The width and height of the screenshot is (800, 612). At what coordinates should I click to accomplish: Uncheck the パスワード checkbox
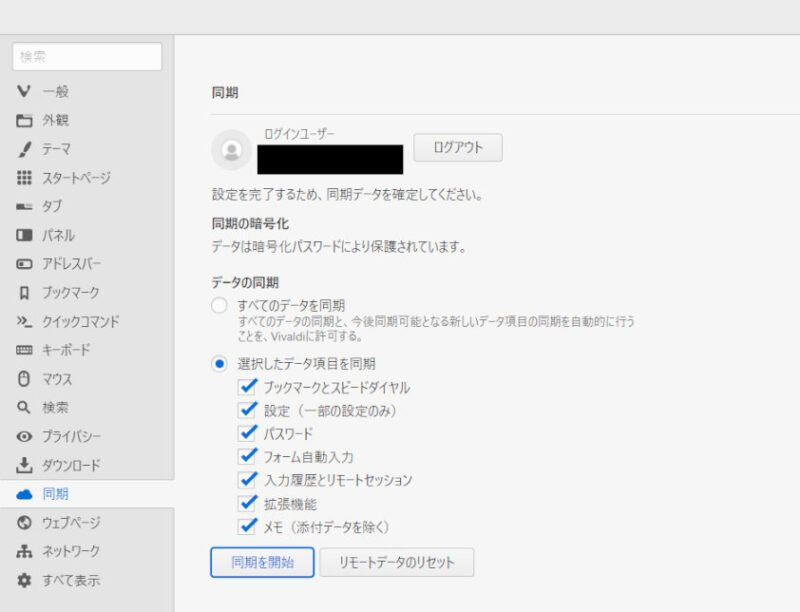[248, 434]
